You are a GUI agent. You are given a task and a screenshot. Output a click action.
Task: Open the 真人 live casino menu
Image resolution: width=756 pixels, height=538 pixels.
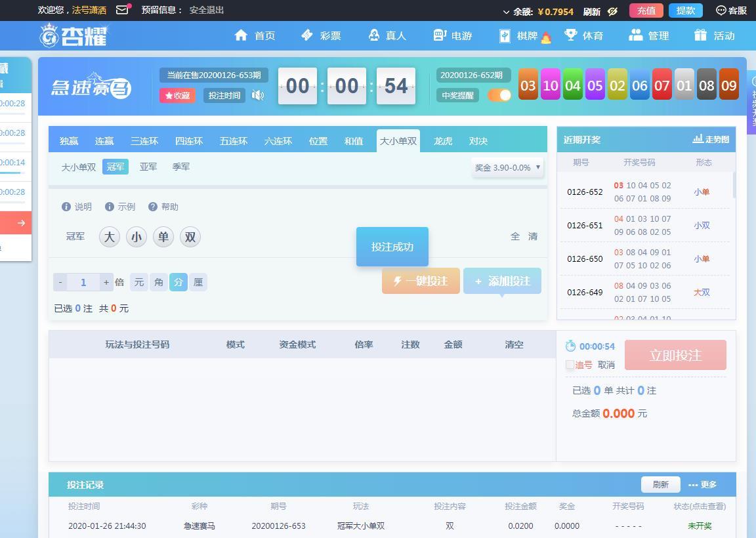click(387, 35)
